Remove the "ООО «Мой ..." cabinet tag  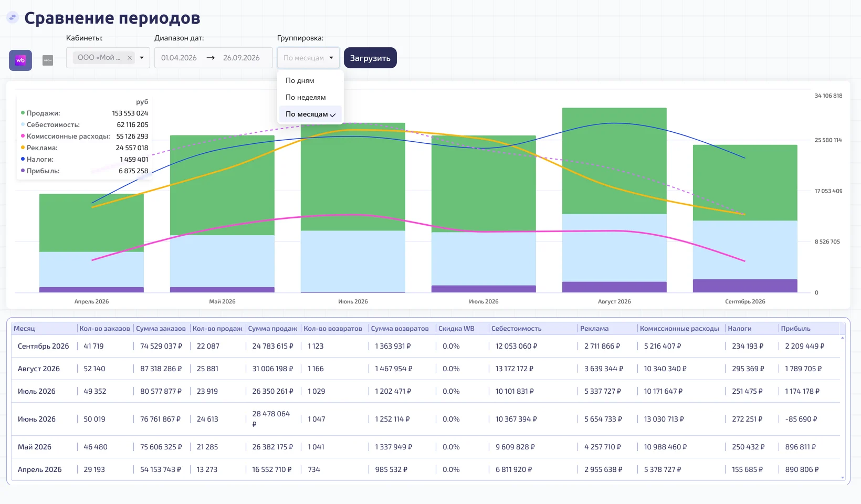point(130,58)
